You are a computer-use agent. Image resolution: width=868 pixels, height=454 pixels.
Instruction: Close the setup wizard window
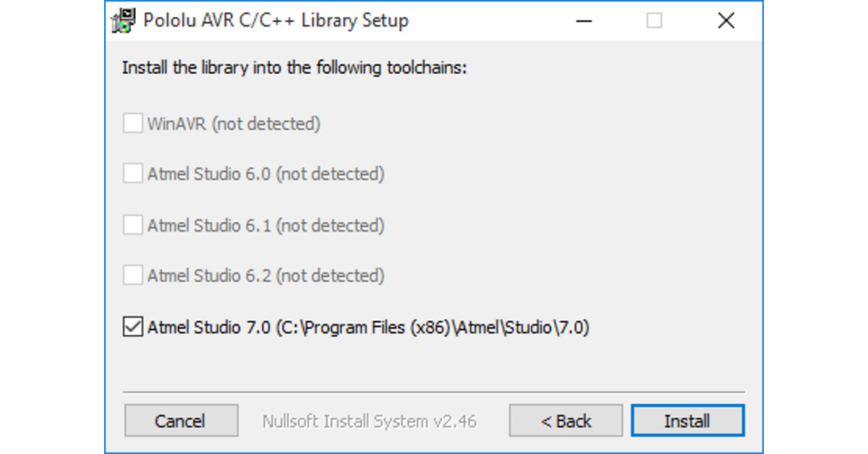pyautogui.click(x=726, y=20)
